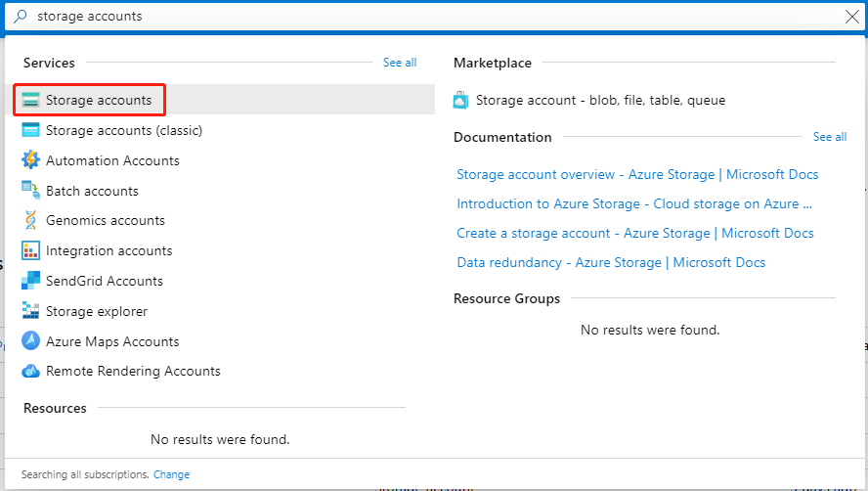Image resolution: width=868 pixels, height=491 pixels.
Task: Click the Storage accounts service icon
Action: tap(30, 100)
